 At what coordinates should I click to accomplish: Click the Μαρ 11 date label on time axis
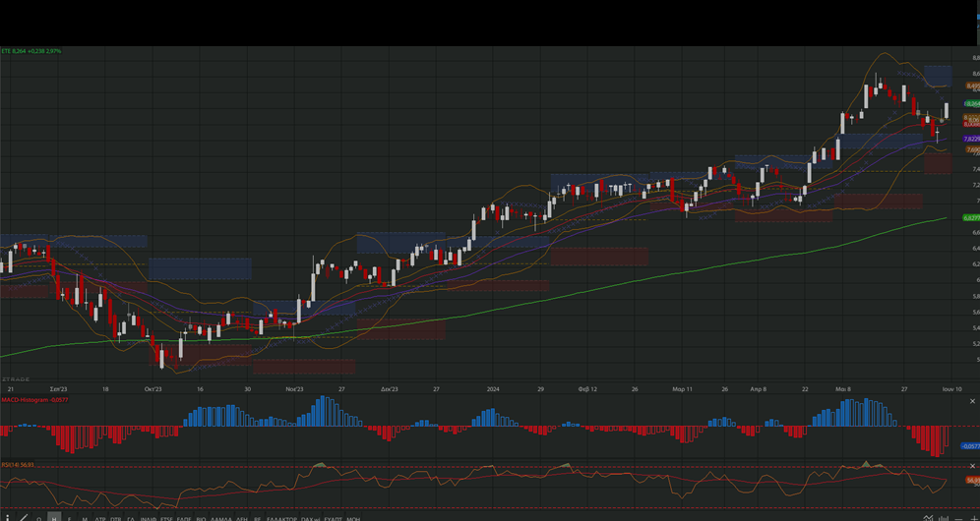pyautogui.click(x=683, y=388)
